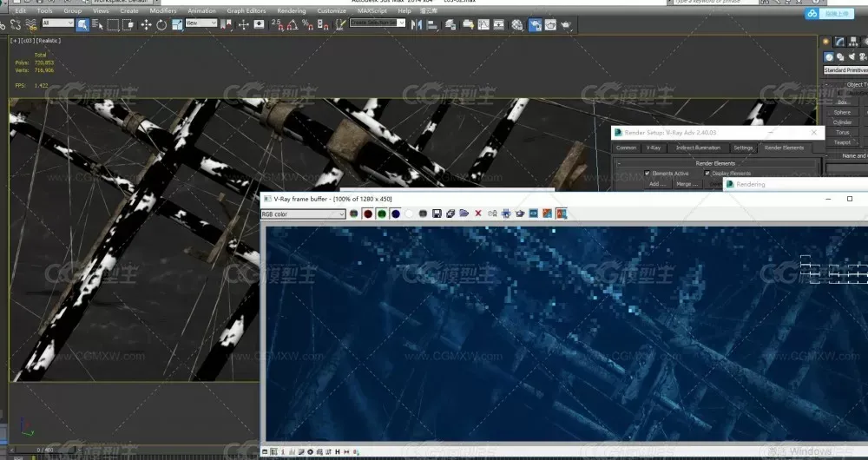Toggle monochromatic mode in frame buffer
This screenshot has width=868, height=460.
423,214
